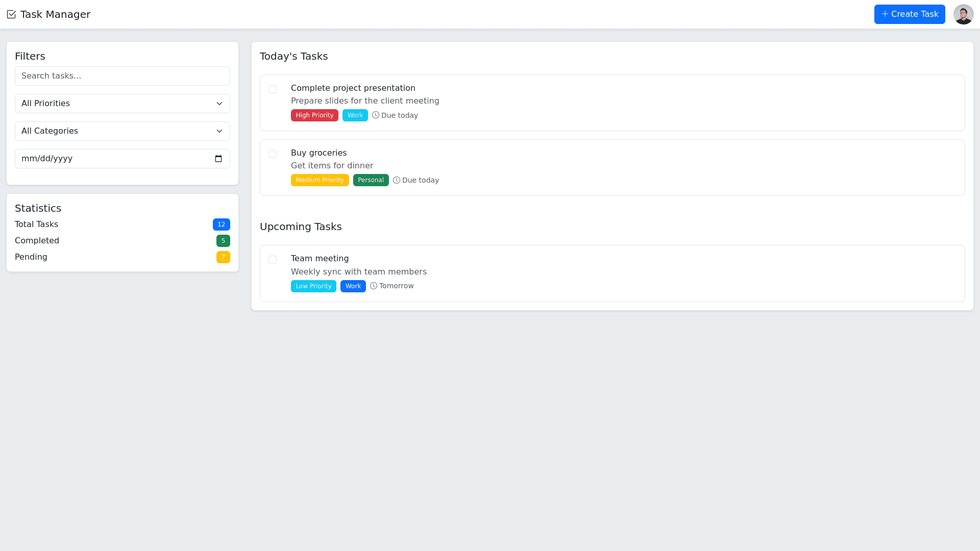The width and height of the screenshot is (980, 551).
Task: Check the Team meeting task checkbox
Action: click(x=273, y=260)
